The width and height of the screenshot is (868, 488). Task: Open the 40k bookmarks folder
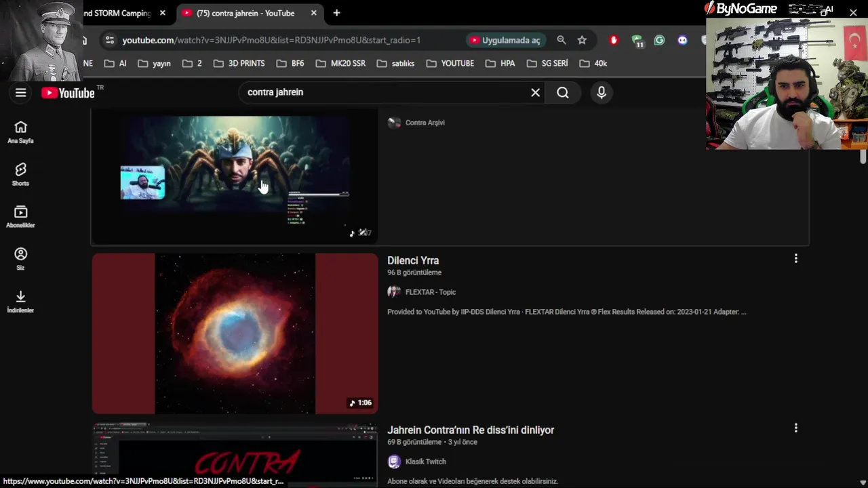(593, 63)
